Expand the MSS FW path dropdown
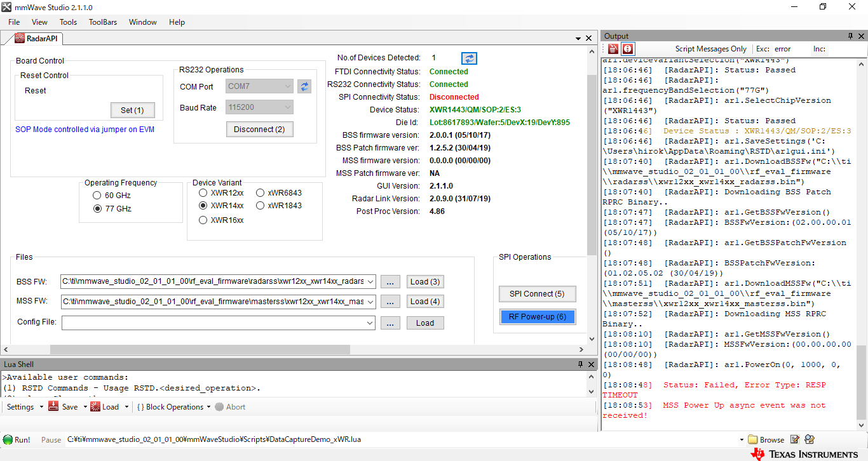 point(370,302)
